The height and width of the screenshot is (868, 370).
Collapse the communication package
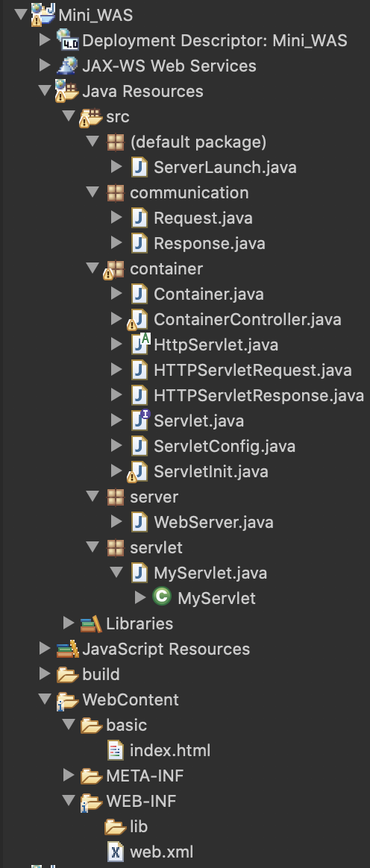93,192
